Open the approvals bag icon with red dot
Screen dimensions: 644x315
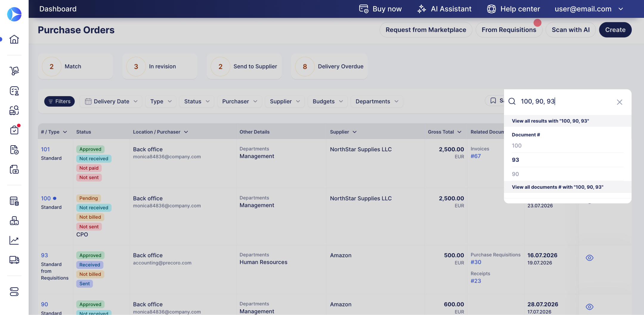pyautogui.click(x=14, y=130)
